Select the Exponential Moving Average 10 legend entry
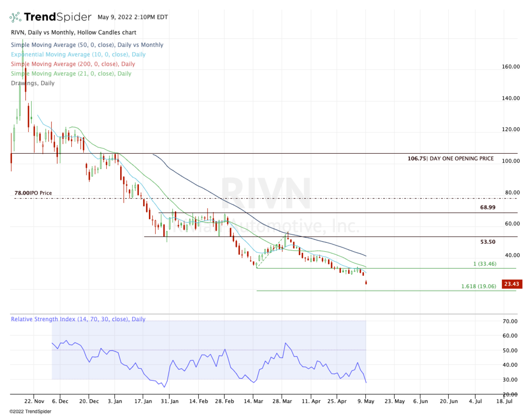The width and height of the screenshot is (532, 416). point(78,54)
